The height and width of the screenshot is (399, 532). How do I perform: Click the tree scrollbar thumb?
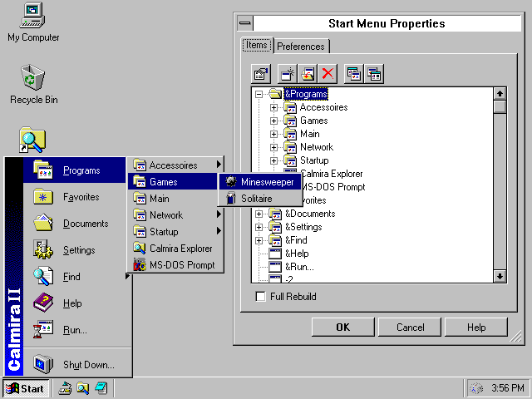(500, 106)
